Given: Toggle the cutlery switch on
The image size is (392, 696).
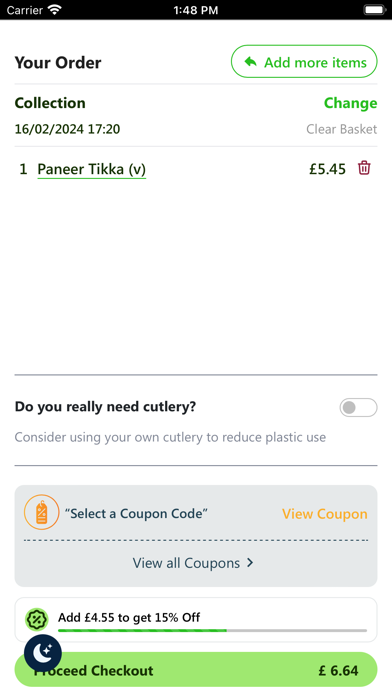Looking at the screenshot, I should coord(358,407).
